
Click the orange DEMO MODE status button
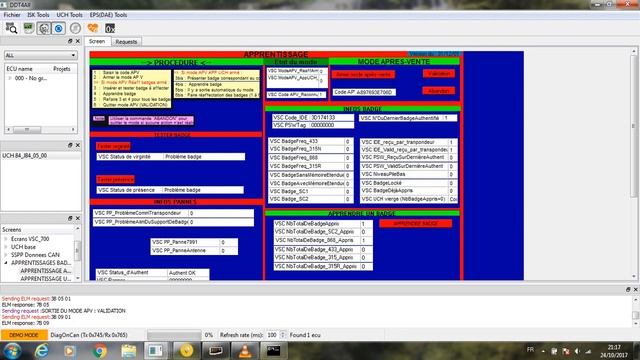[24, 335]
